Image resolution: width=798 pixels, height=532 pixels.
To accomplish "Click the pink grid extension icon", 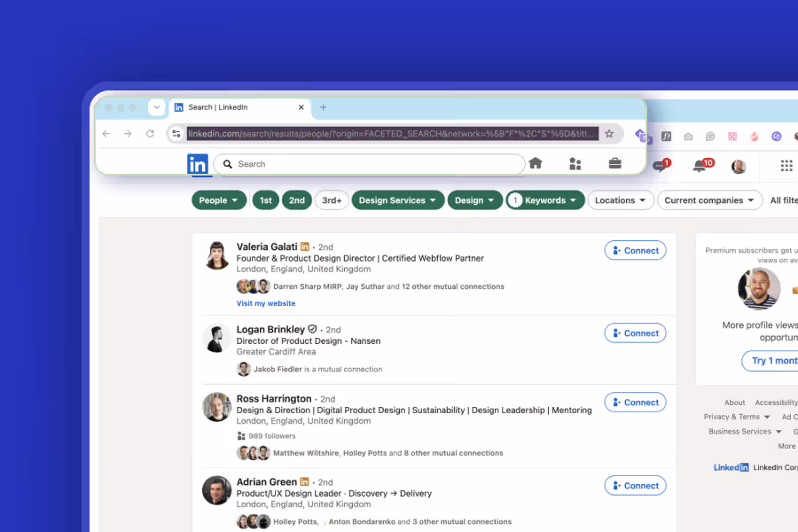I will (x=732, y=137).
